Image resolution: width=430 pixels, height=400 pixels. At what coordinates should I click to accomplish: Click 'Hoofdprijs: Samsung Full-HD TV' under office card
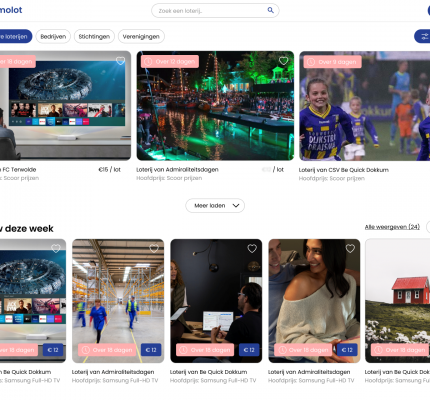pos(213,381)
